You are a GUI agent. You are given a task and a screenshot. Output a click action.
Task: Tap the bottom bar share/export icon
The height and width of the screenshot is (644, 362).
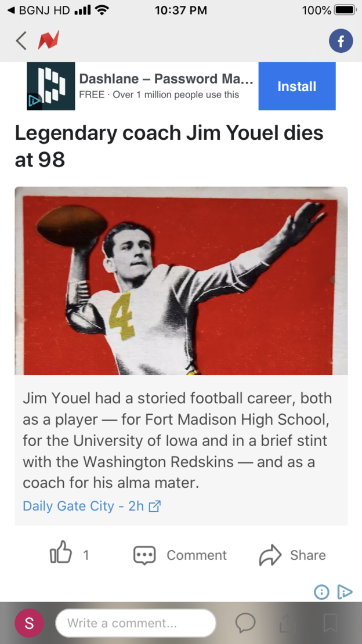(288, 623)
